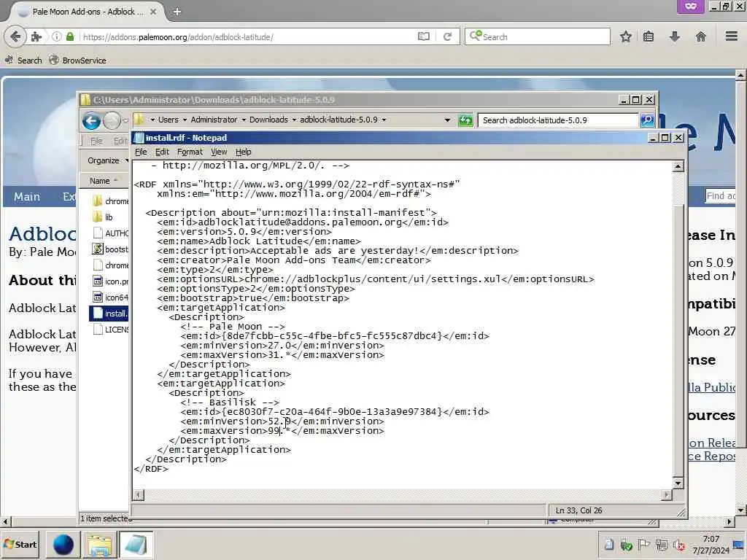Open the BrowService bookmark
747x560 pixels.
(77, 60)
